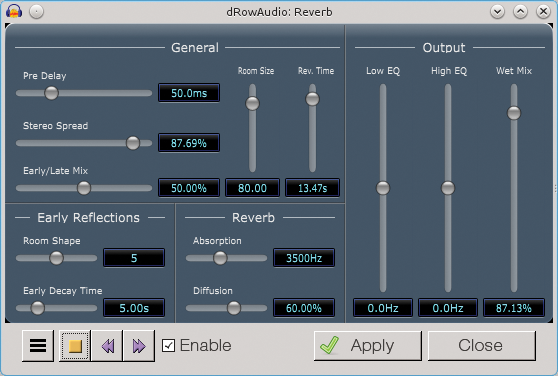The width and height of the screenshot is (558, 376).
Task: Click the 'Wet Mix' label
Action: [x=514, y=71]
